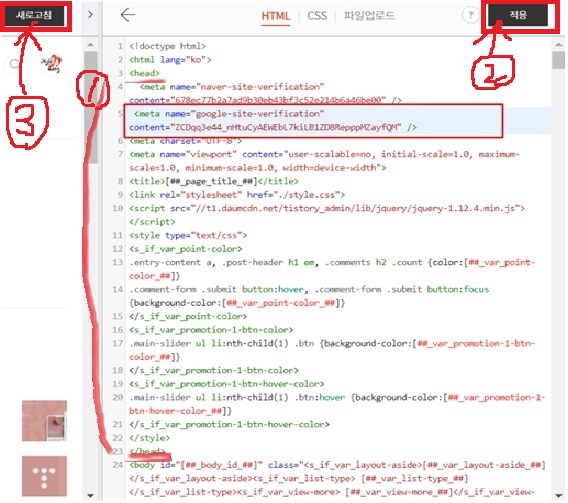568x503 pixels.
Task: Open the 파일업로드 tab
Action: [x=369, y=16]
